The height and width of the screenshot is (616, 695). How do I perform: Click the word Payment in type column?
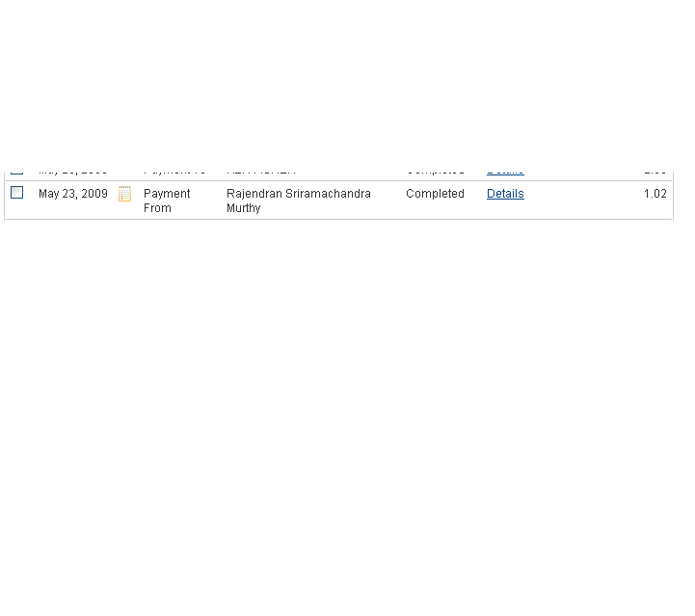pos(167,194)
